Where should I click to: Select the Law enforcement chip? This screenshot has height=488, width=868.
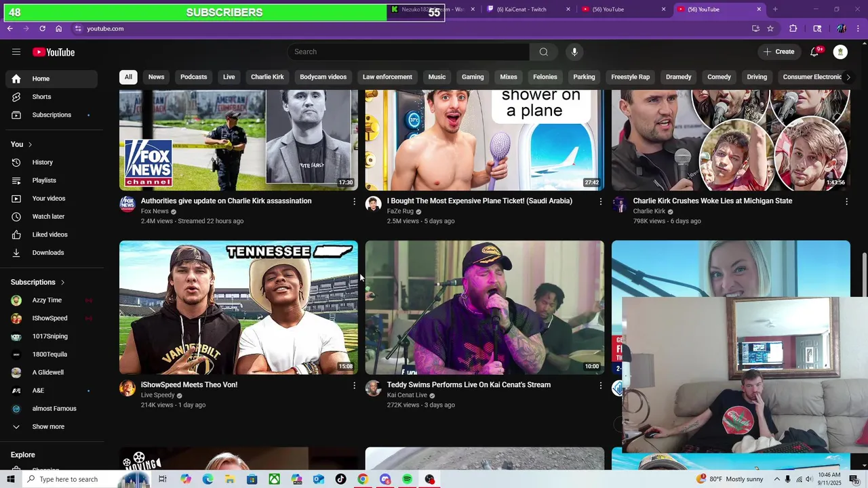(387, 77)
